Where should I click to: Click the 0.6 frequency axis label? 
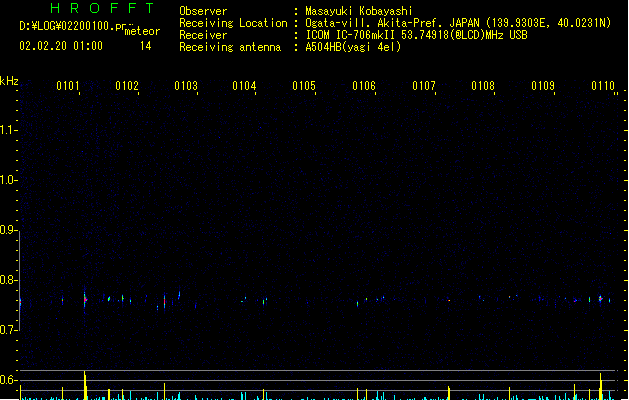[8, 380]
